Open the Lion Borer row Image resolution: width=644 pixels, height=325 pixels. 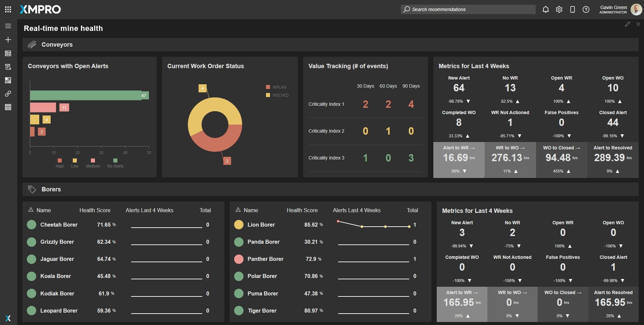coord(261,225)
